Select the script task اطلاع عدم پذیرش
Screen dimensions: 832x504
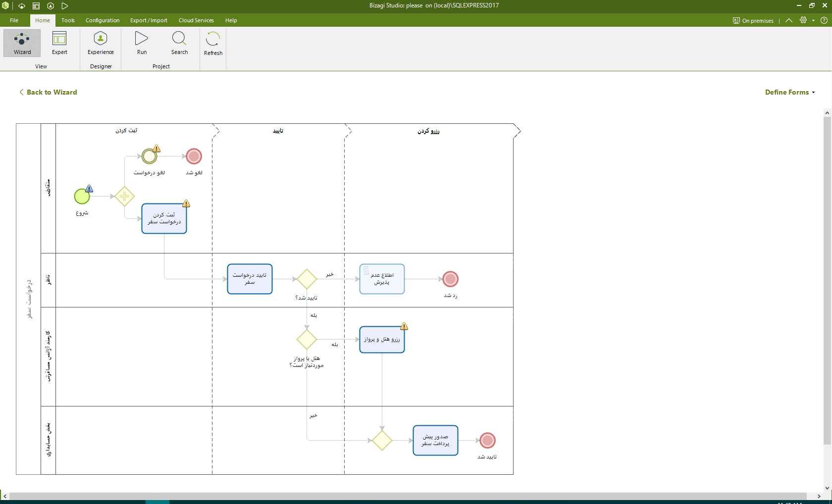pos(382,279)
